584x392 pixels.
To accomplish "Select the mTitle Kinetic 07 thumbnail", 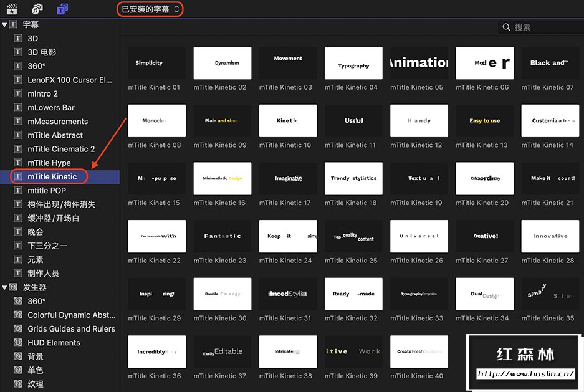I will (550, 63).
